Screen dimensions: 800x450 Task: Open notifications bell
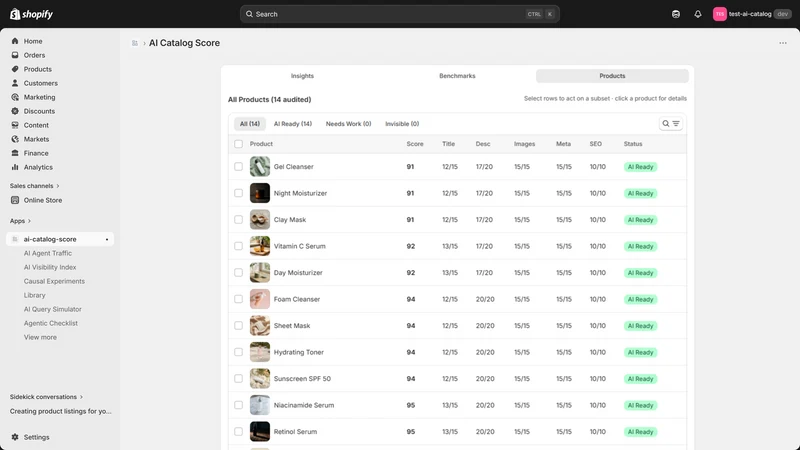click(x=697, y=14)
